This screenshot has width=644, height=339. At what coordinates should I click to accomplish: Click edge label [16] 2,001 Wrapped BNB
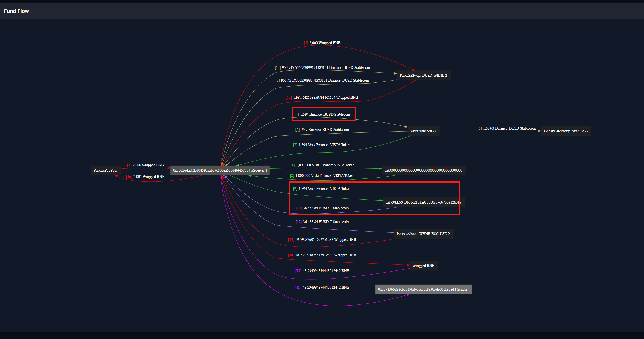point(145,177)
